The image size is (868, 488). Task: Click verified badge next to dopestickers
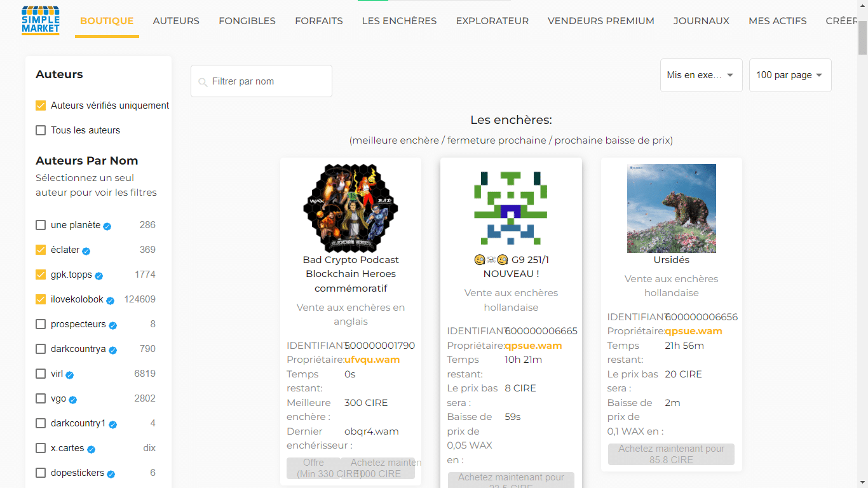coord(111,474)
